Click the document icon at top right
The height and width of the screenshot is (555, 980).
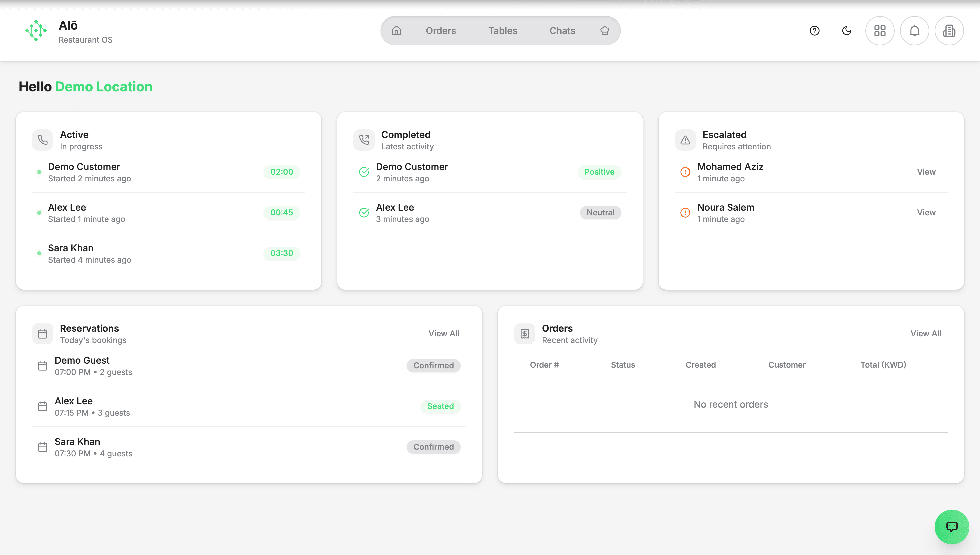tap(949, 30)
